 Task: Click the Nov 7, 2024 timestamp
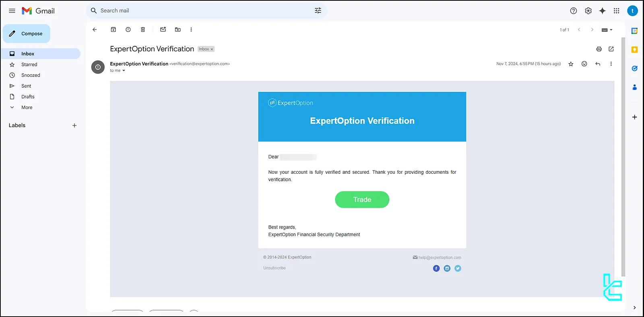point(528,64)
